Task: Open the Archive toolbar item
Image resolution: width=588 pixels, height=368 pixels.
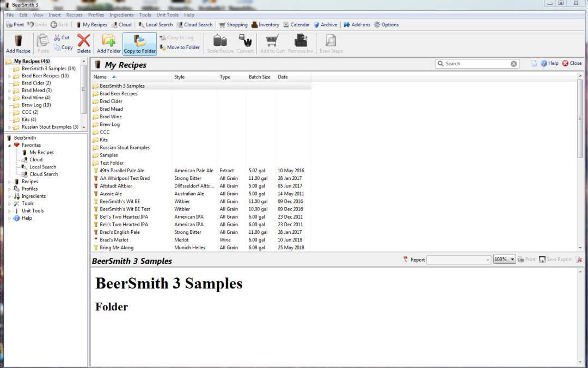Action: [325, 25]
